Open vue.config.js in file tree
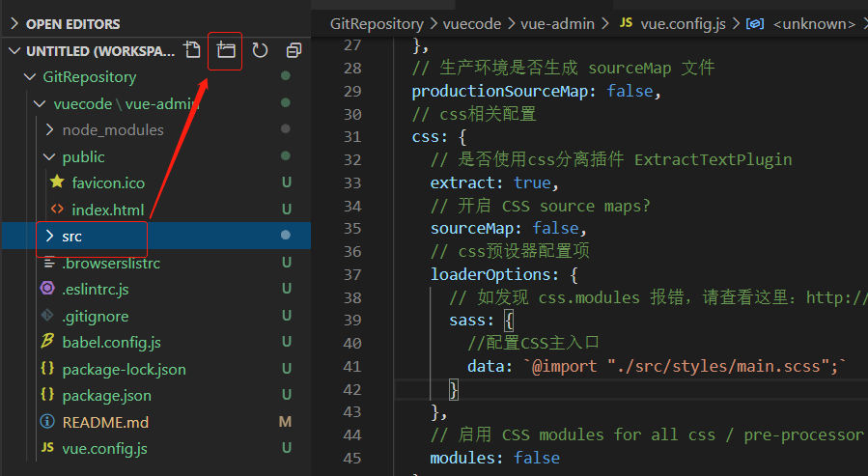Image resolution: width=868 pixels, height=476 pixels. click(x=104, y=449)
